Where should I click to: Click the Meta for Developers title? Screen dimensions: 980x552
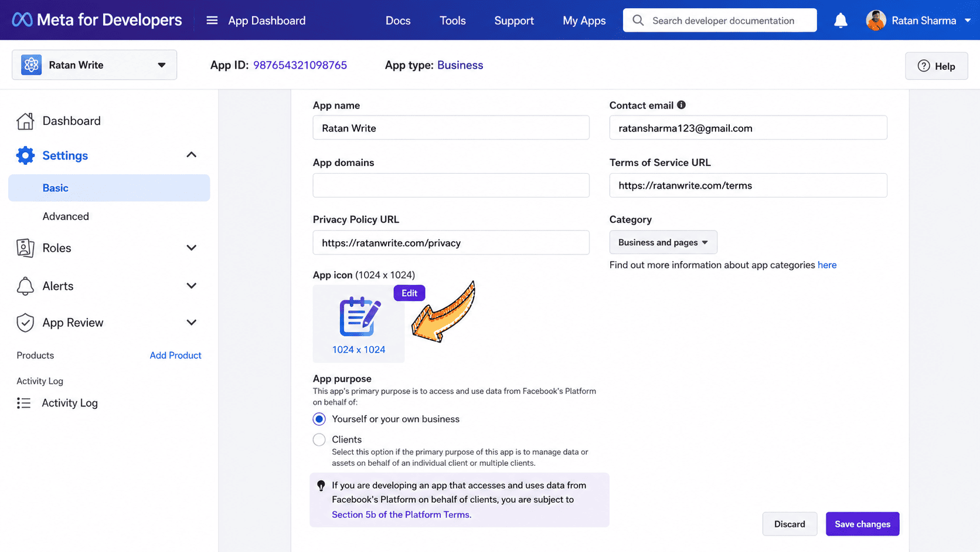[x=109, y=20]
